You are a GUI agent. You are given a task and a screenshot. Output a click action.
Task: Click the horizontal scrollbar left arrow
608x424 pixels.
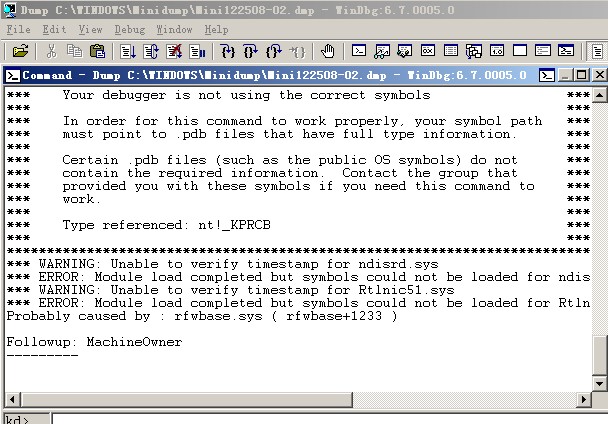click(x=12, y=399)
